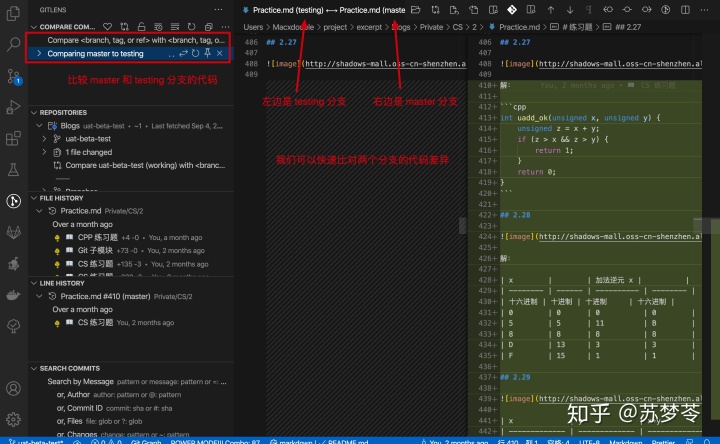Select the GitLens activity bar icon

[x=13, y=201]
